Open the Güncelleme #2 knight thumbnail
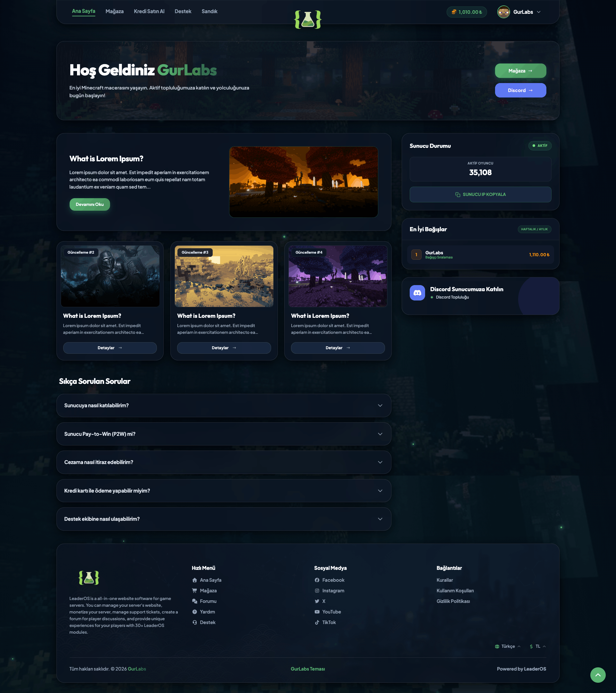 point(110,276)
